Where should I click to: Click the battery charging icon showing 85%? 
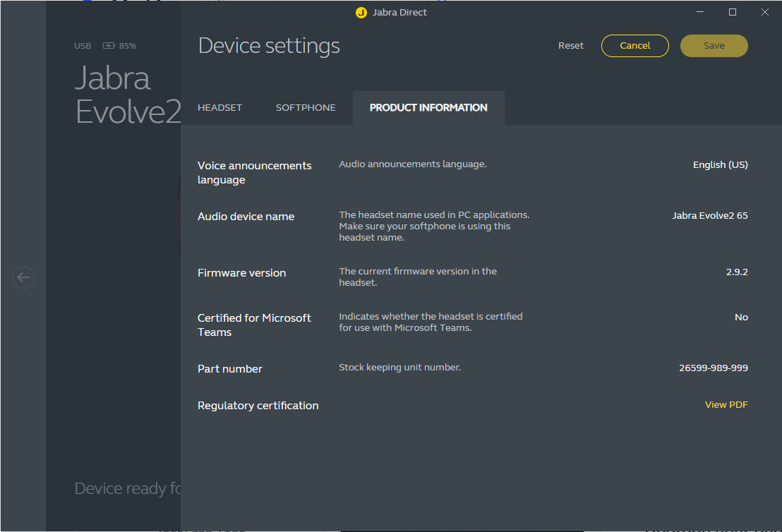[x=109, y=45]
